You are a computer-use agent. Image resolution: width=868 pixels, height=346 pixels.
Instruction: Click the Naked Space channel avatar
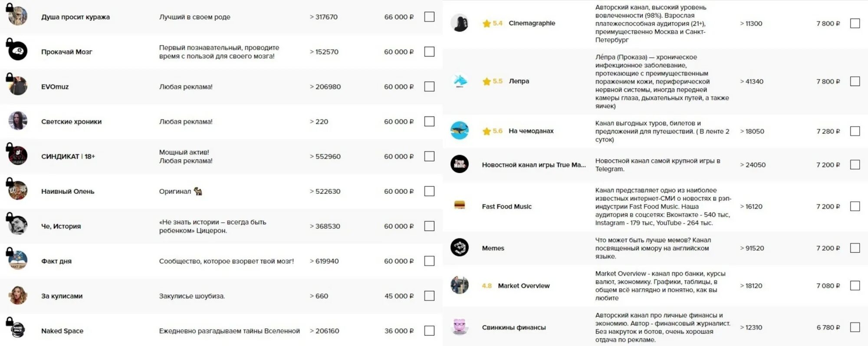18,330
